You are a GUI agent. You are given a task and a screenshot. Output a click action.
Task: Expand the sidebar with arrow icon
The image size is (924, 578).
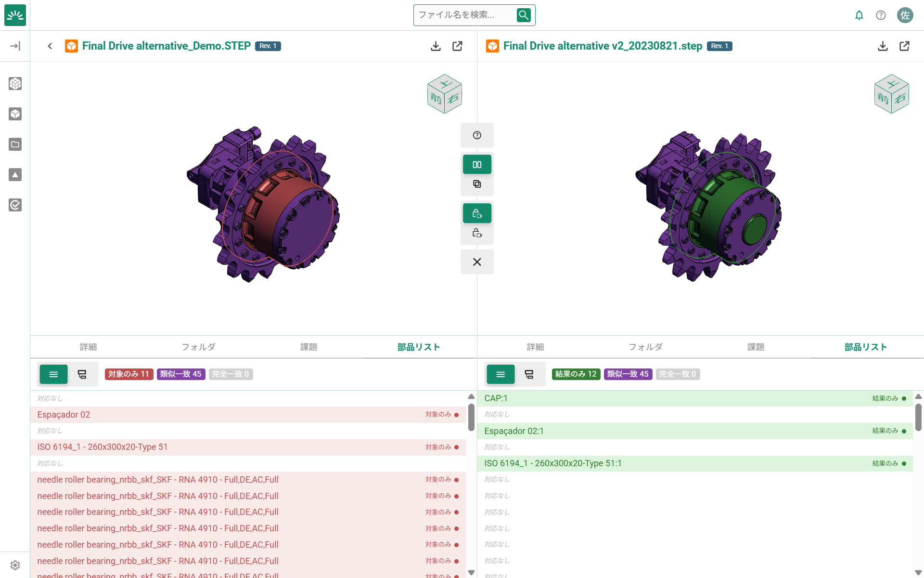coord(15,46)
